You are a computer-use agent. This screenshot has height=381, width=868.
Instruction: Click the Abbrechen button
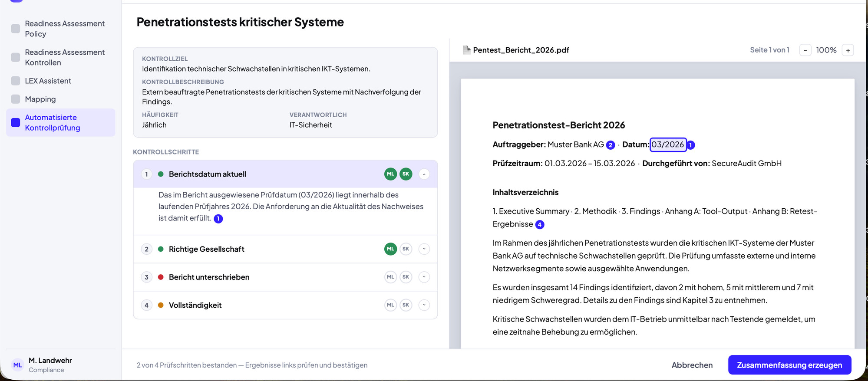point(692,365)
